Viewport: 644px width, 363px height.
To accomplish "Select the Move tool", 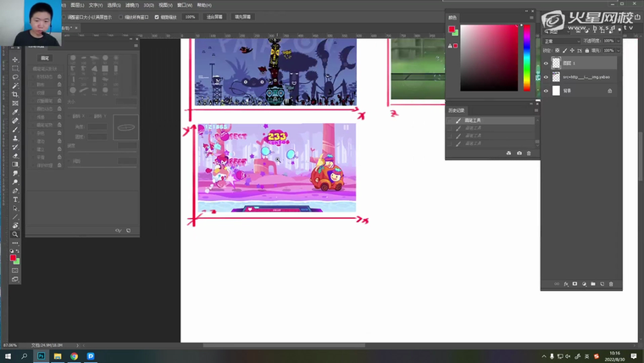I will [x=15, y=59].
